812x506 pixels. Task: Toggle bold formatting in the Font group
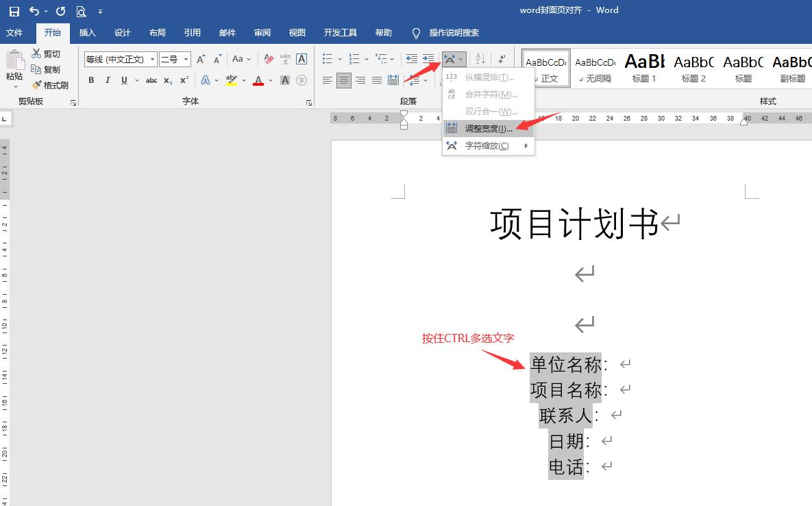point(90,80)
